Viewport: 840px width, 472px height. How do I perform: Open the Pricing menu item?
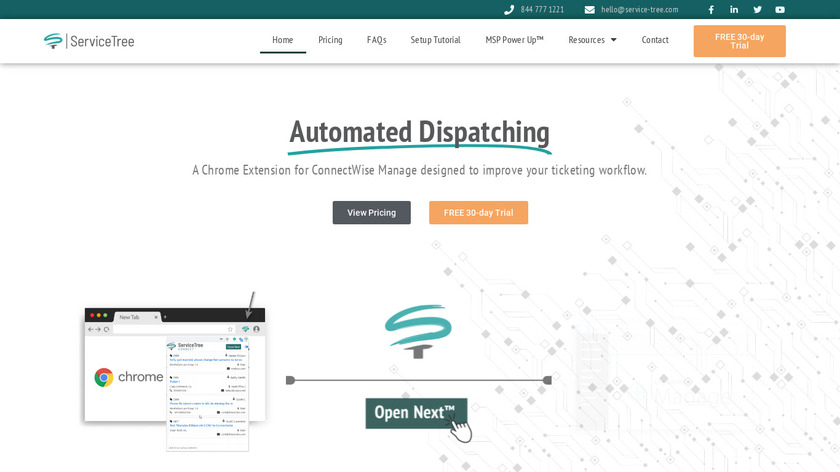(330, 40)
